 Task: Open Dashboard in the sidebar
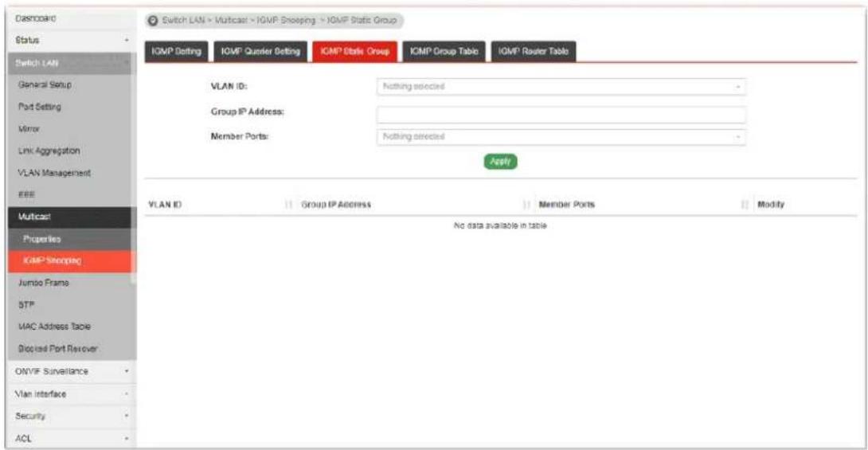click(x=71, y=18)
